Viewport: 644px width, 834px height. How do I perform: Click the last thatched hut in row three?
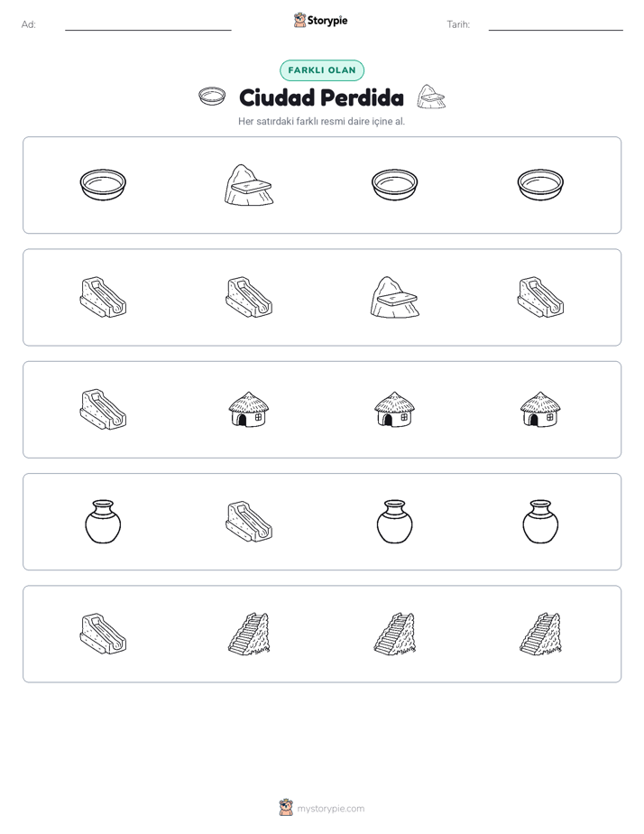(x=540, y=410)
